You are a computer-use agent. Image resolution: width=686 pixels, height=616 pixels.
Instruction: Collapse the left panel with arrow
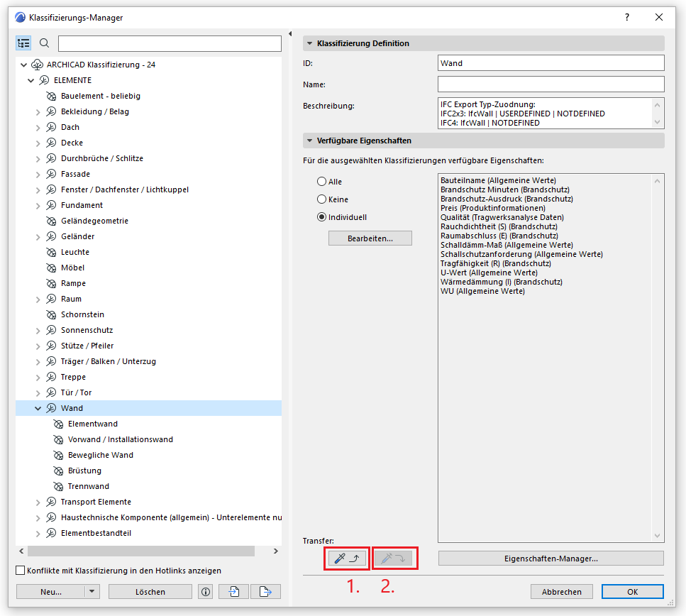click(291, 34)
